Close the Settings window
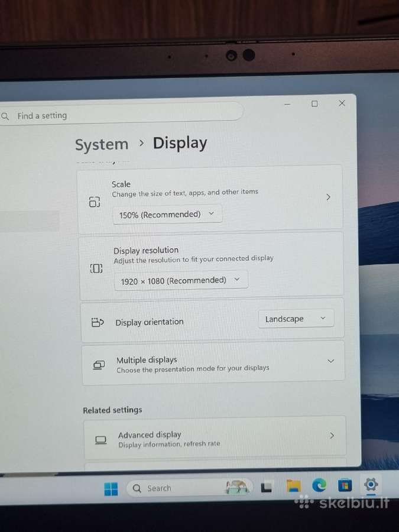Viewport: 399px width, 532px height. coord(342,103)
